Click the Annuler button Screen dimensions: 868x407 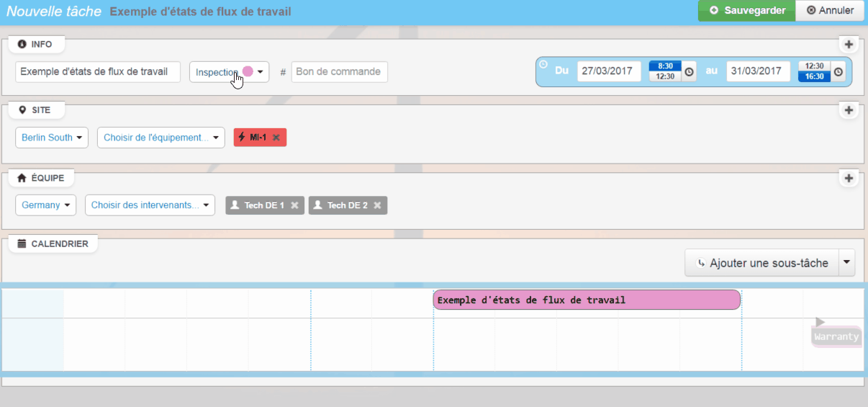(x=830, y=11)
